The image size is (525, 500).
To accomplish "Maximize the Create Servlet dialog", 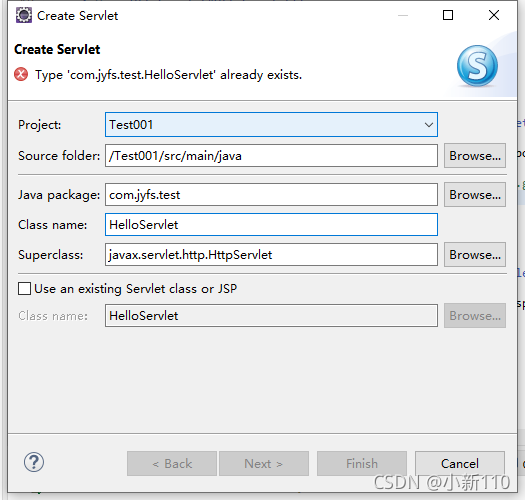I will click(448, 15).
